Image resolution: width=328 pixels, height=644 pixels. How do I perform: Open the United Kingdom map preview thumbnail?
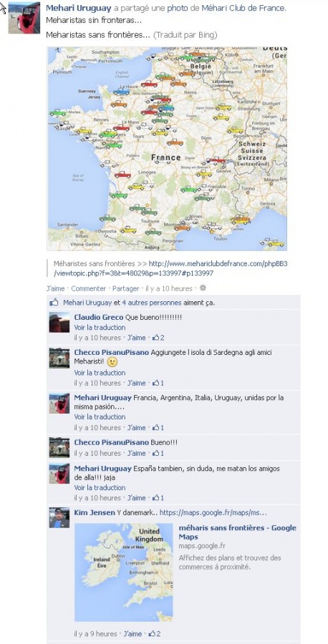[x=124, y=572]
